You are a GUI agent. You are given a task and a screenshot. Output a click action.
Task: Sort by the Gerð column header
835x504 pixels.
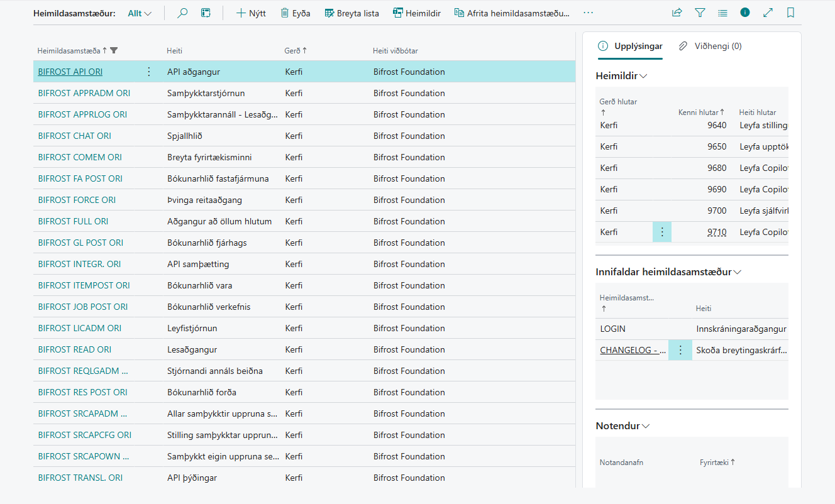click(296, 50)
